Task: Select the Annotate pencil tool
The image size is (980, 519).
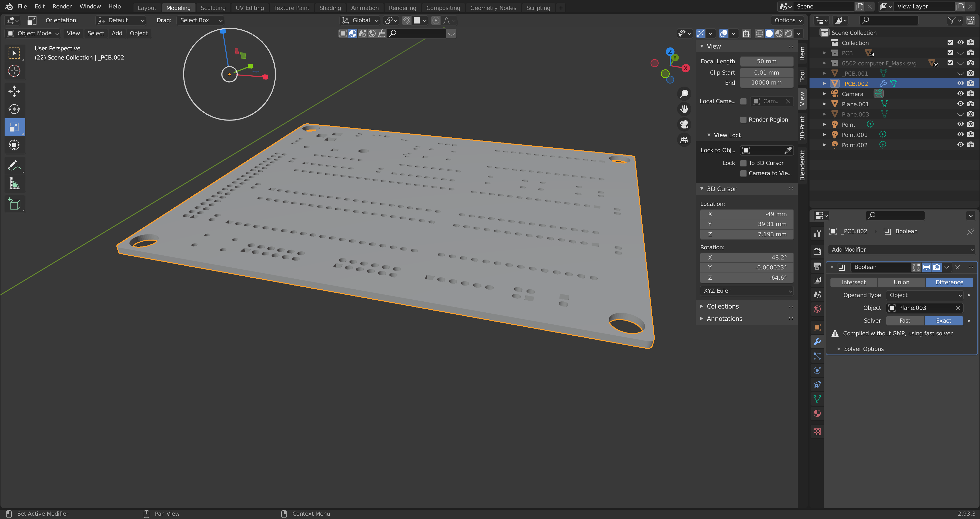Action: click(14, 166)
